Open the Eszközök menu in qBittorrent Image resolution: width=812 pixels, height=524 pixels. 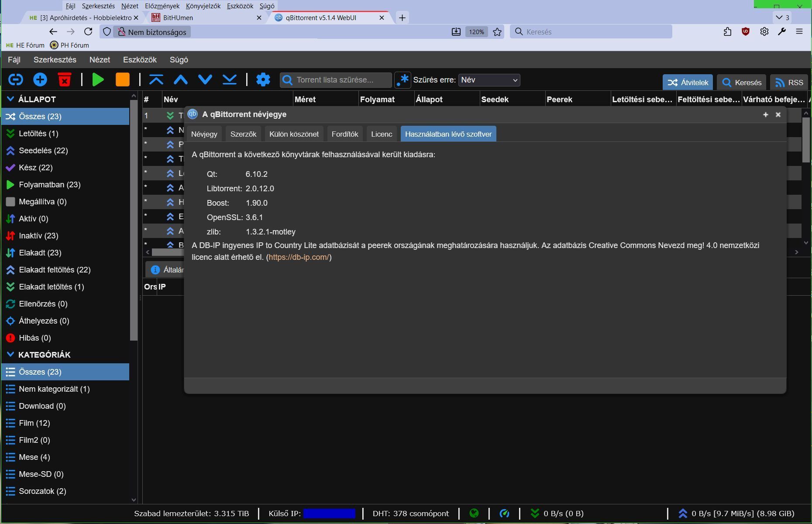tap(140, 60)
